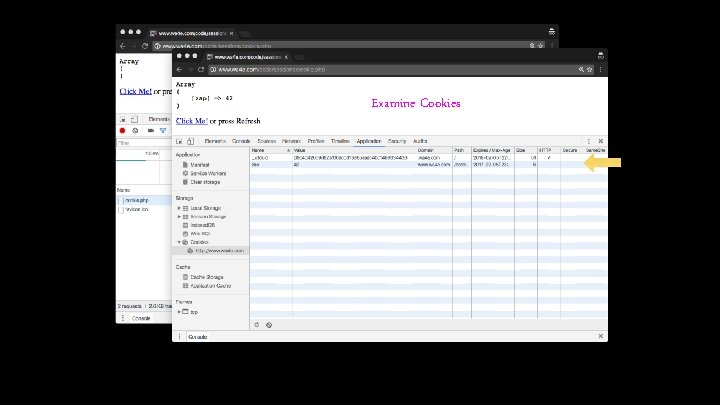Switch to the Console tab in front DevTools
Screen dimensions: 720x405
[241, 141]
